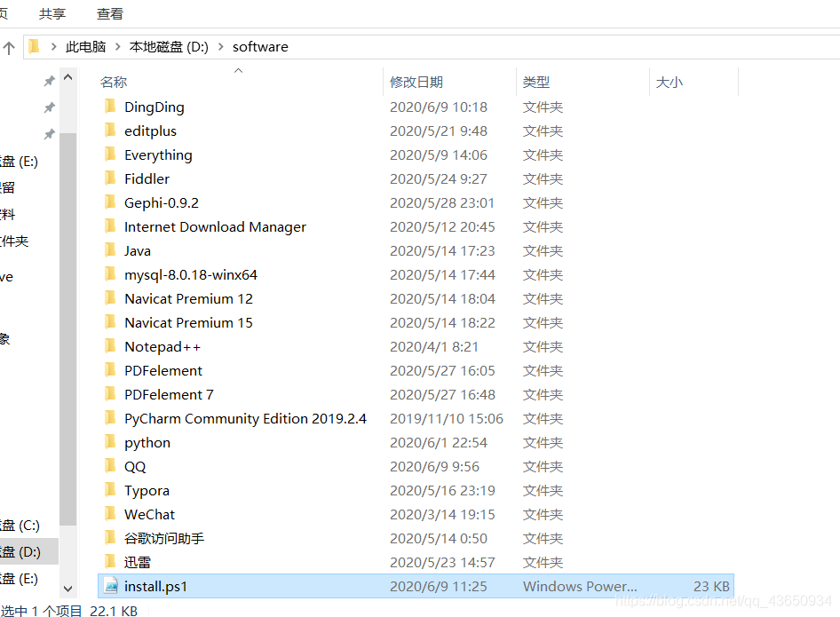The height and width of the screenshot is (617, 840).
Task: Expand chevron before 此电脑 in path
Action: [x=53, y=47]
